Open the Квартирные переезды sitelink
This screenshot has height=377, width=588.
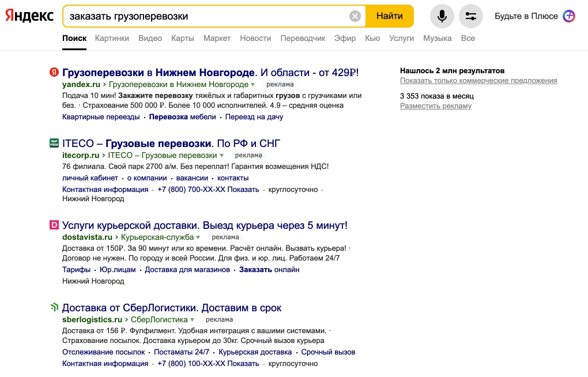[x=101, y=116]
